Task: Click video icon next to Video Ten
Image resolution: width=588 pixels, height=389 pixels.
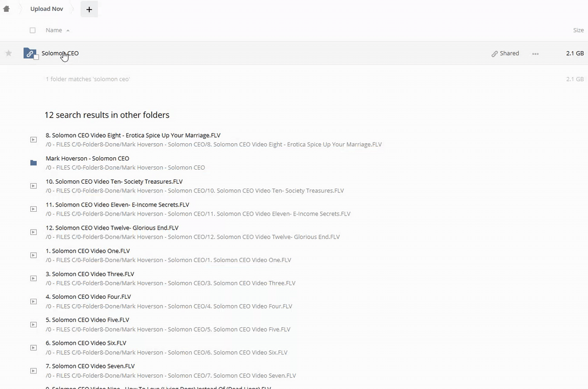Action: click(33, 186)
